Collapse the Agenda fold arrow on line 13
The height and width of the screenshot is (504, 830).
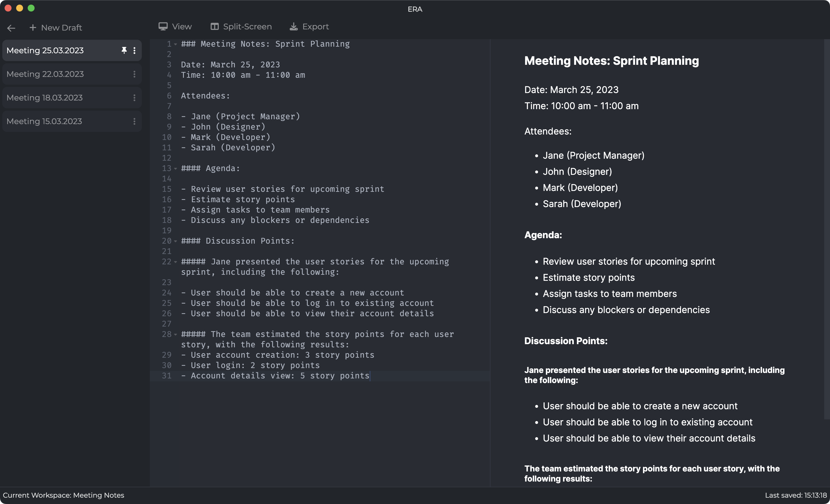click(x=176, y=169)
